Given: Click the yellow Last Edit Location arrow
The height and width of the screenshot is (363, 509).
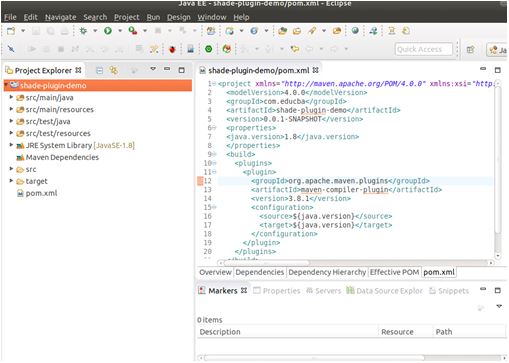Looking at the screenshot, I should pos(295,49).
